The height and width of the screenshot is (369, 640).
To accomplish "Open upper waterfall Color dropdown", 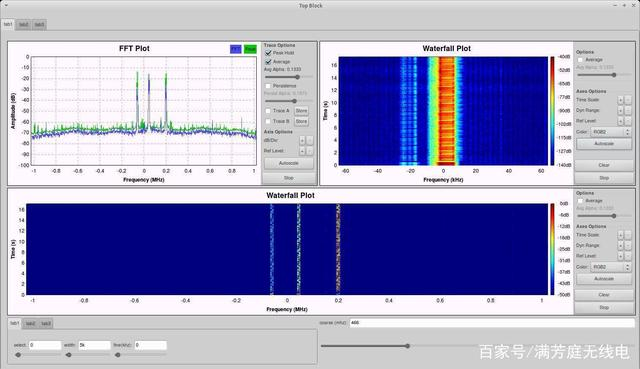I will pyautogui.click(x=611, y=132).
